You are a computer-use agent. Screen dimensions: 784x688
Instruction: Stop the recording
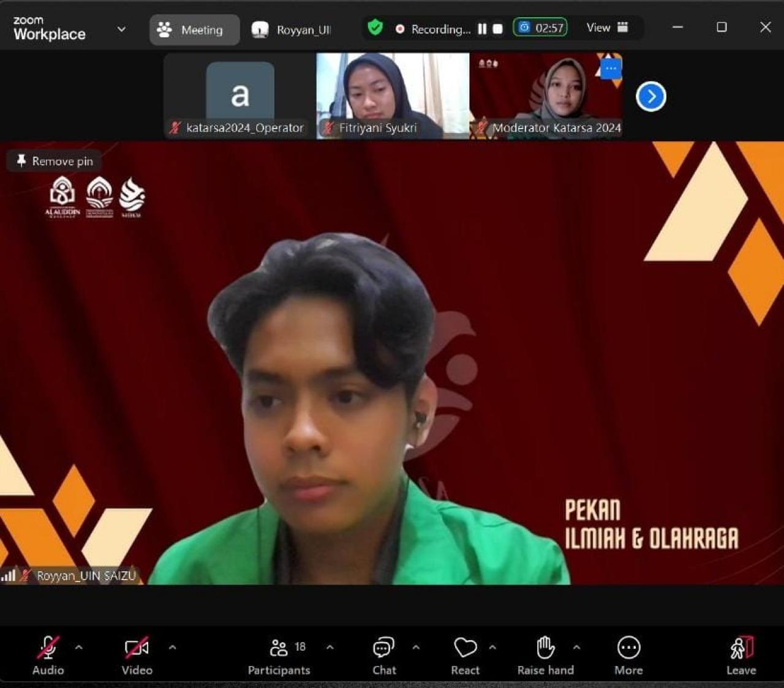(498, 29)
